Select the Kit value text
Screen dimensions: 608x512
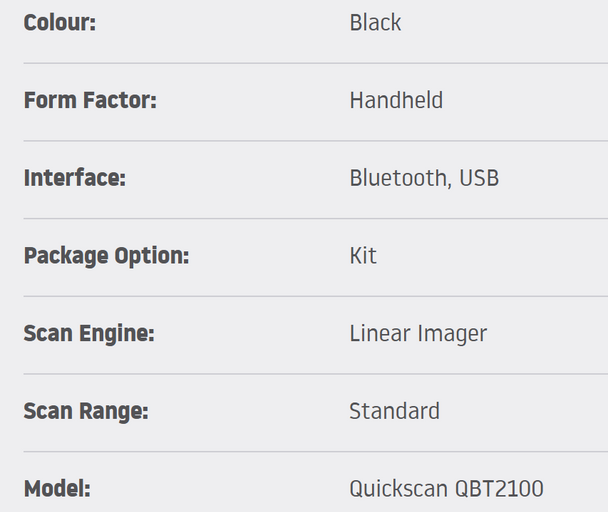click(363, 256)
